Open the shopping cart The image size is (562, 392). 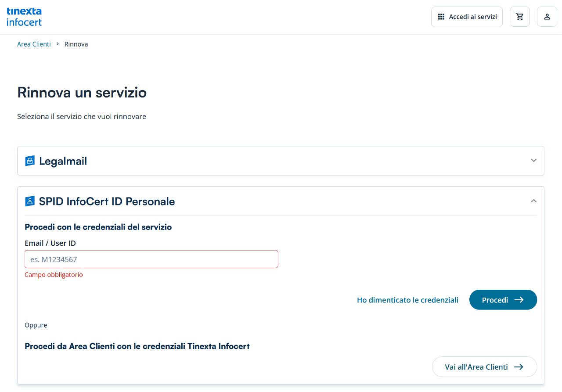coord(520,17)
